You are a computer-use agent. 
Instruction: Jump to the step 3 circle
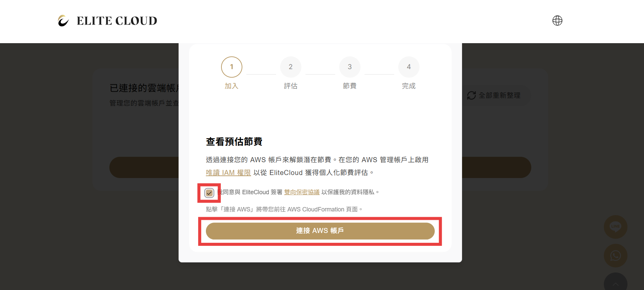(x=350, y=67)
